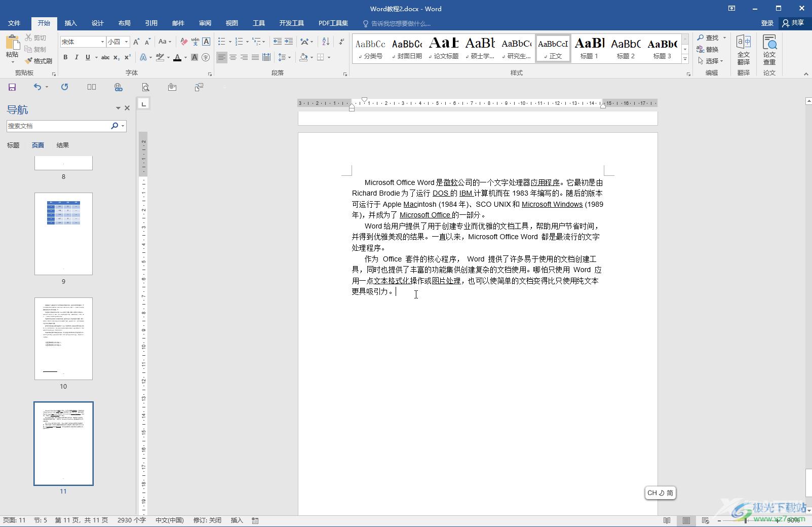
Task: Click 登录 (Sign in) link
Action: [767, 23]
